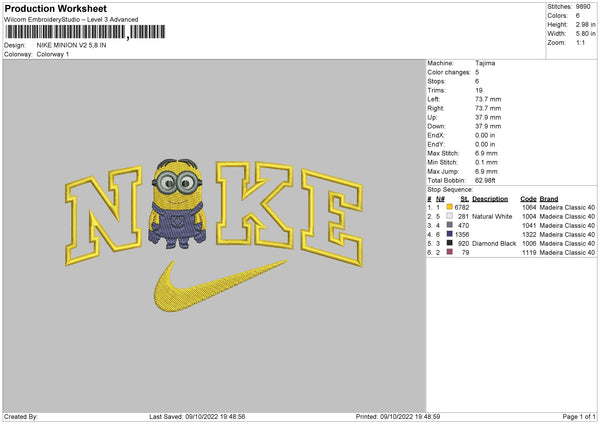Click 'Madeira Classic 40' in the 1119 row
Viewport: 600px width, 424px height.
(567, 253)
